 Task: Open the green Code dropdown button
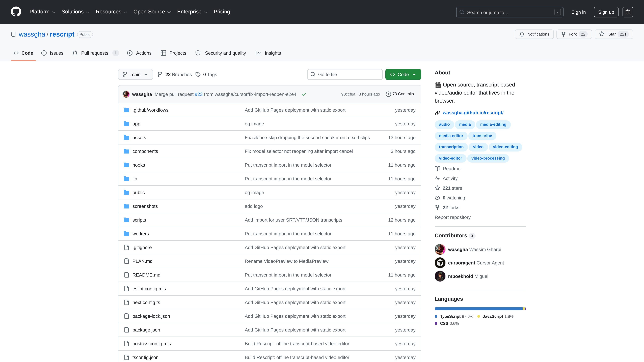point(403,74)
